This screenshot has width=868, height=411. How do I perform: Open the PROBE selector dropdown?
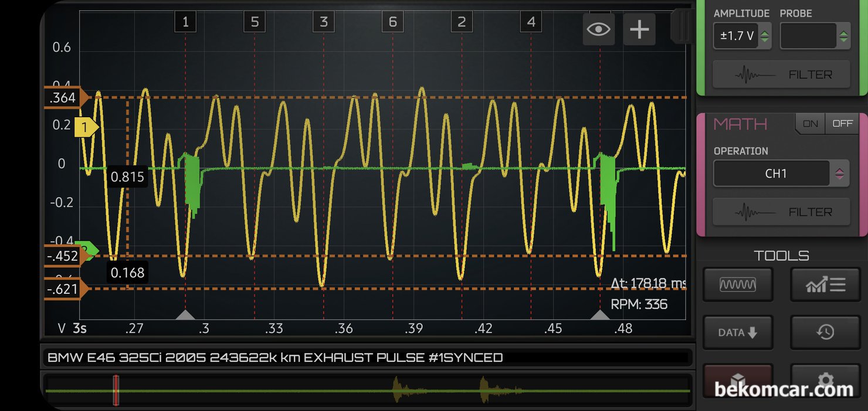click(815, 36)
